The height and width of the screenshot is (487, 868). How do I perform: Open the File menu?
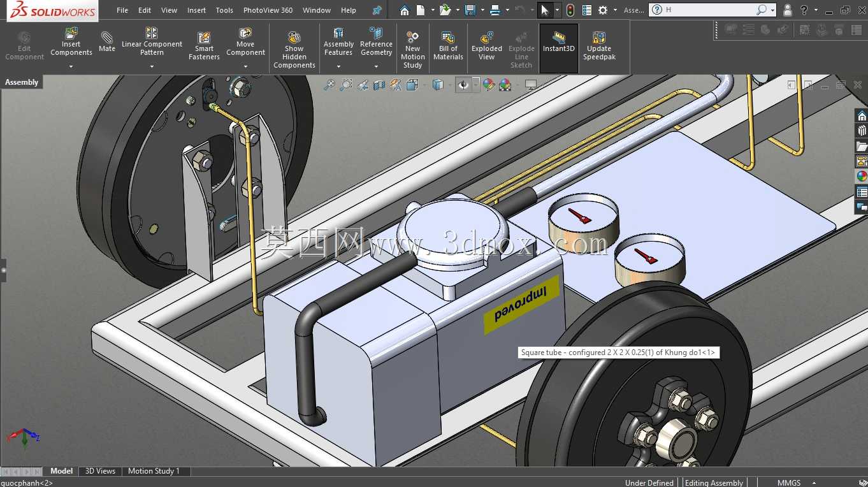(x=122, y=10)
